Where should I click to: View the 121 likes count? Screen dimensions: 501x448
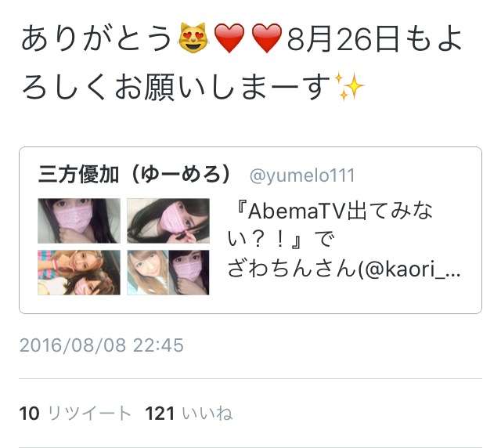coord(160,413)
